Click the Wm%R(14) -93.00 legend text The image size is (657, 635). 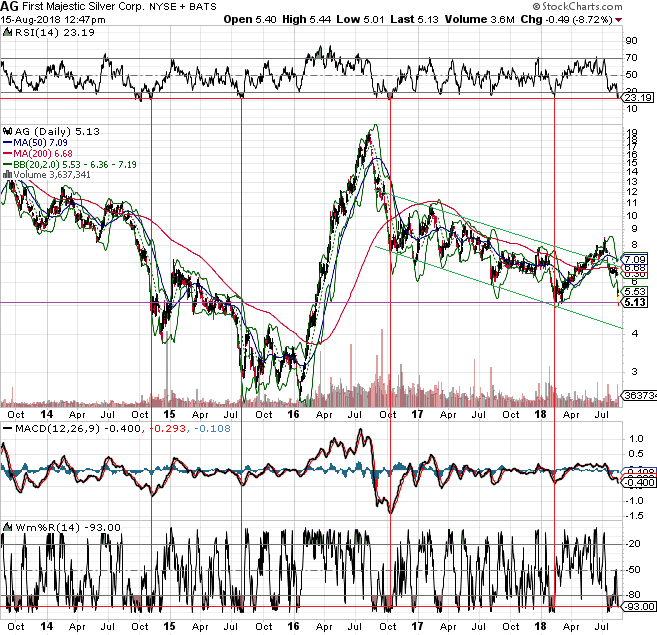point(68,527)
